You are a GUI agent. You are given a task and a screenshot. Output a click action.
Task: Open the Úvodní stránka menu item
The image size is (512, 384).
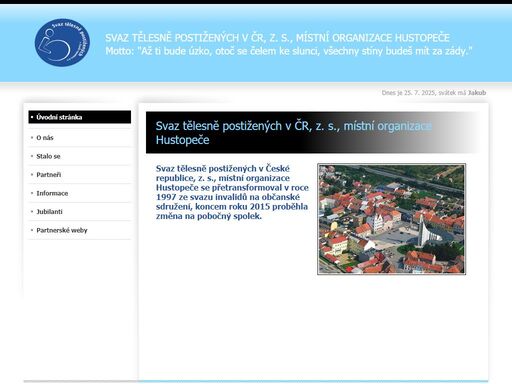(80, 117)
